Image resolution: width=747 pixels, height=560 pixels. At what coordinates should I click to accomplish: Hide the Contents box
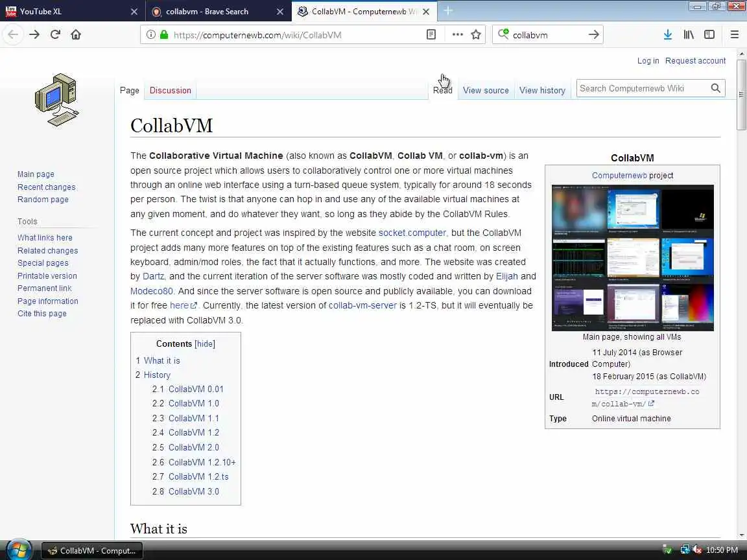point(205,344)
